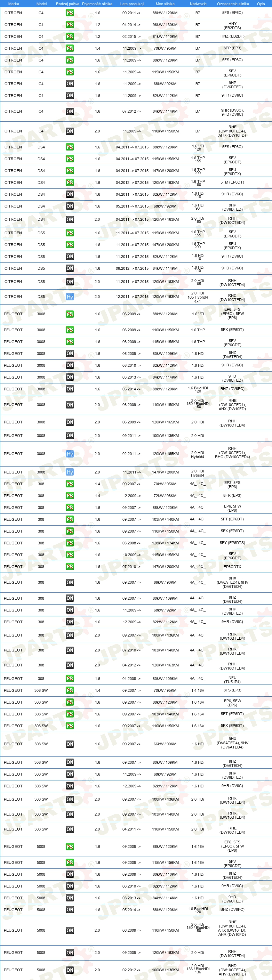Click the Nadwozie column header
The image size is (272, 980).
(198, 4)
